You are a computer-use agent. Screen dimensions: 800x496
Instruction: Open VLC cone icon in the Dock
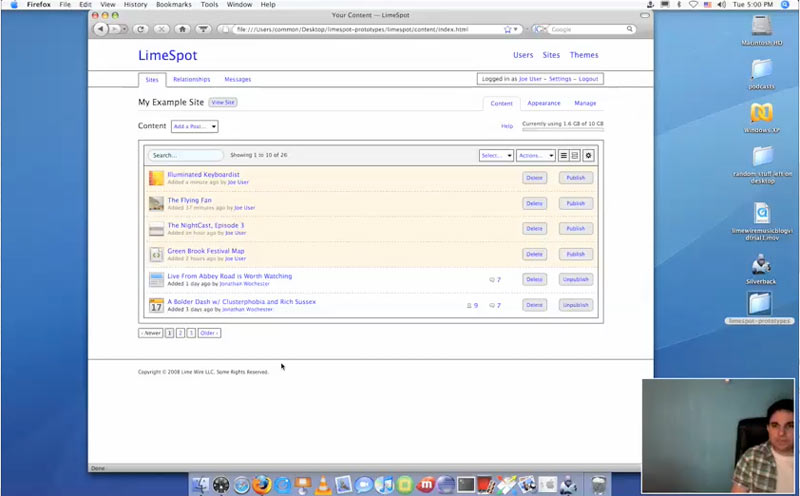point(321,485)
